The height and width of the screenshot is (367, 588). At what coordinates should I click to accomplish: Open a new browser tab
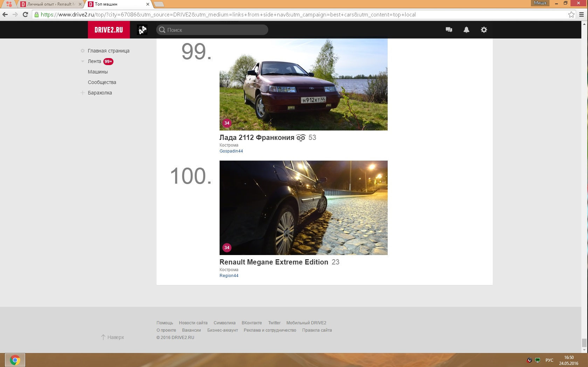pos(159,4)
